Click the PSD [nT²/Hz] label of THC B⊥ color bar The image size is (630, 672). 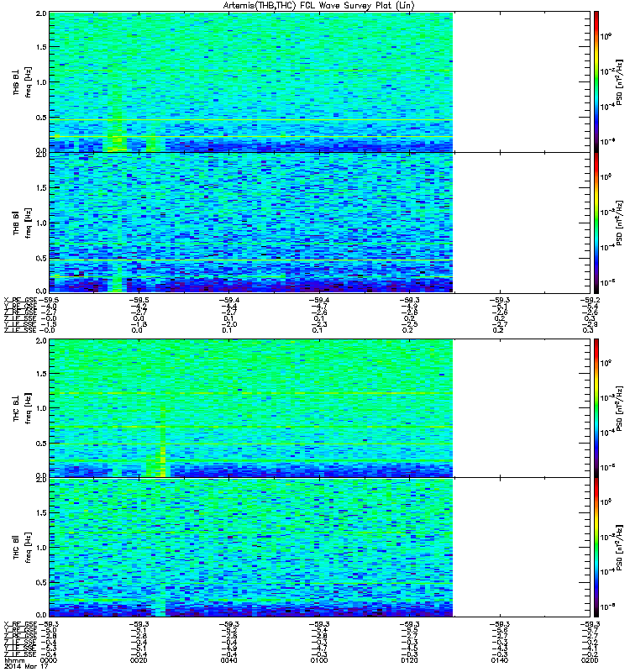(x=620, y=408)
